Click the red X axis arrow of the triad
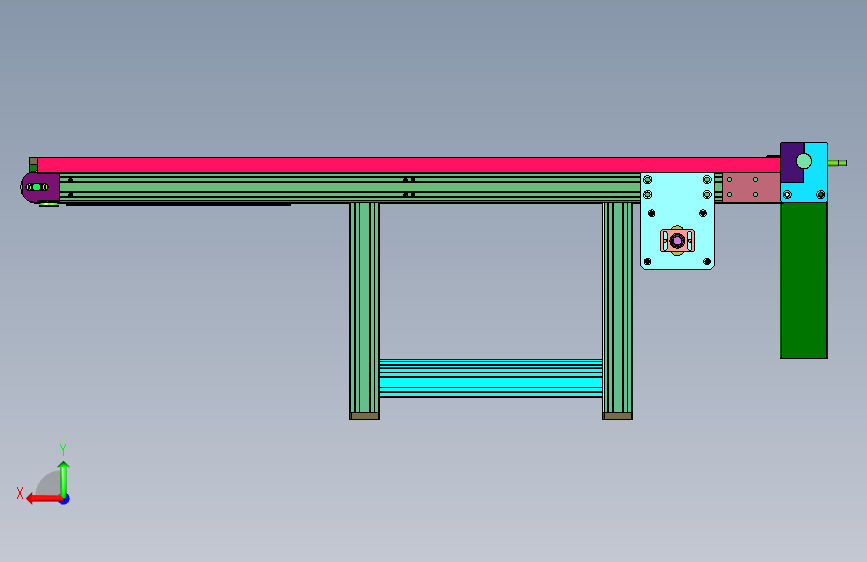 pos(43,499)
